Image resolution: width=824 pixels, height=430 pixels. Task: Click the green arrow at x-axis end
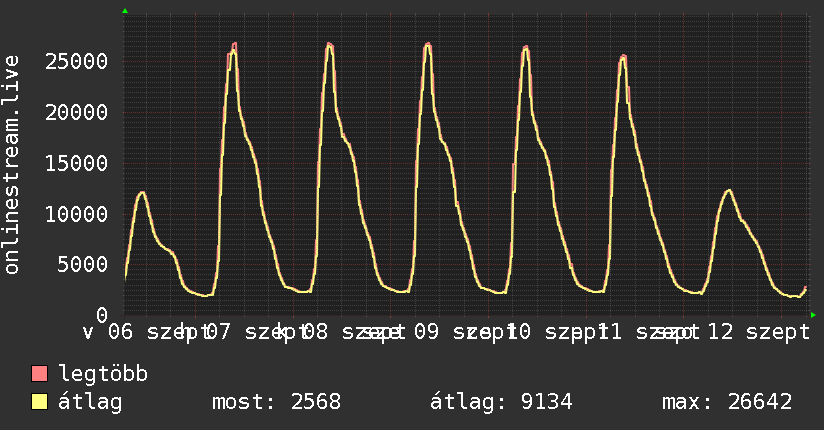click(x=813, y=315)
